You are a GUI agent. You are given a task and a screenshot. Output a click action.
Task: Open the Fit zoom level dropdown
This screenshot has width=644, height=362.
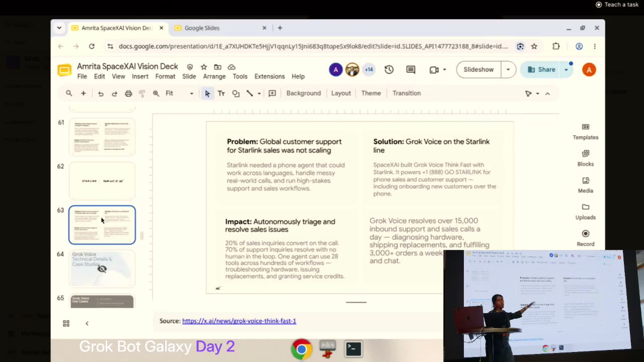coord(180,94)
